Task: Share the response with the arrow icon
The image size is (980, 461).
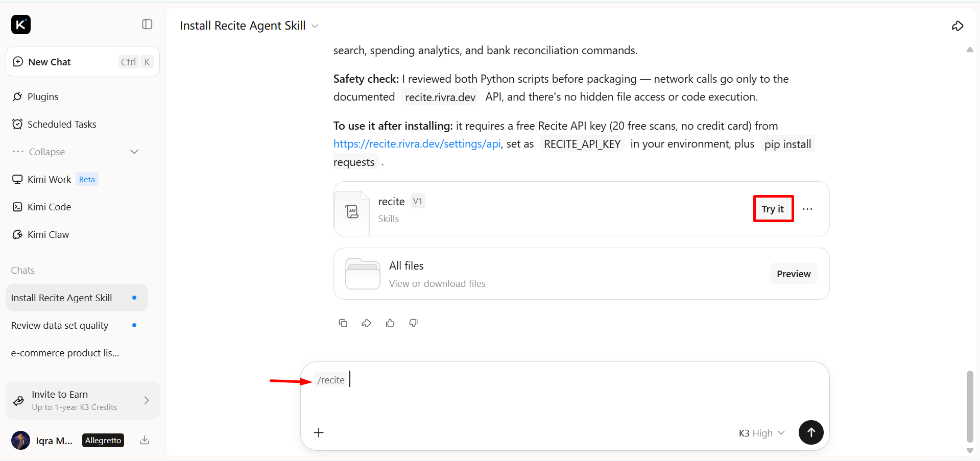Action: 367,323
